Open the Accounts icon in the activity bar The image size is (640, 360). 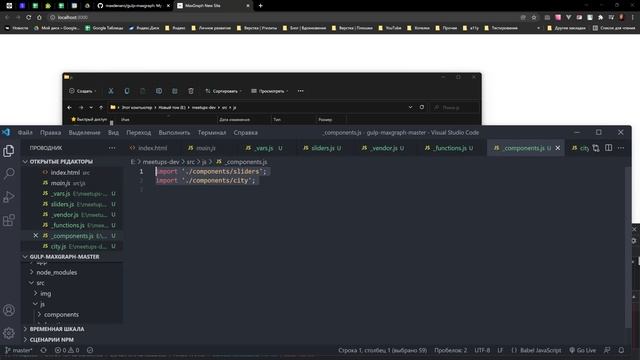pyautogui.click(x=9, y=310)
